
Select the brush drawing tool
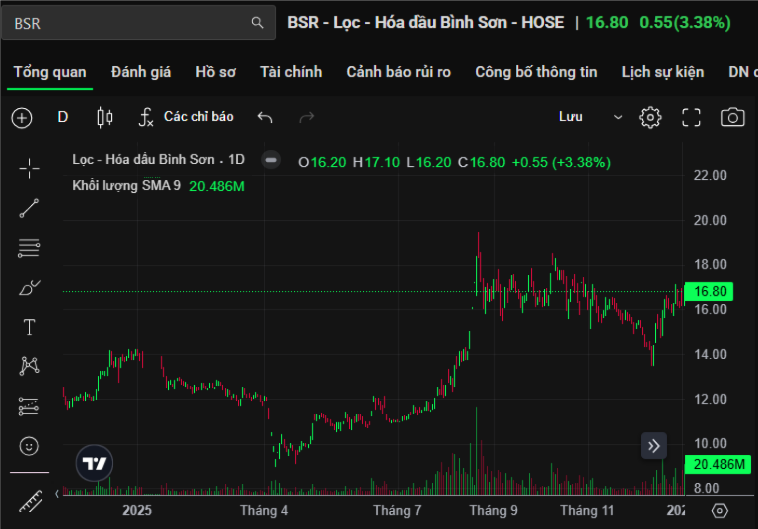click(30, 288)
